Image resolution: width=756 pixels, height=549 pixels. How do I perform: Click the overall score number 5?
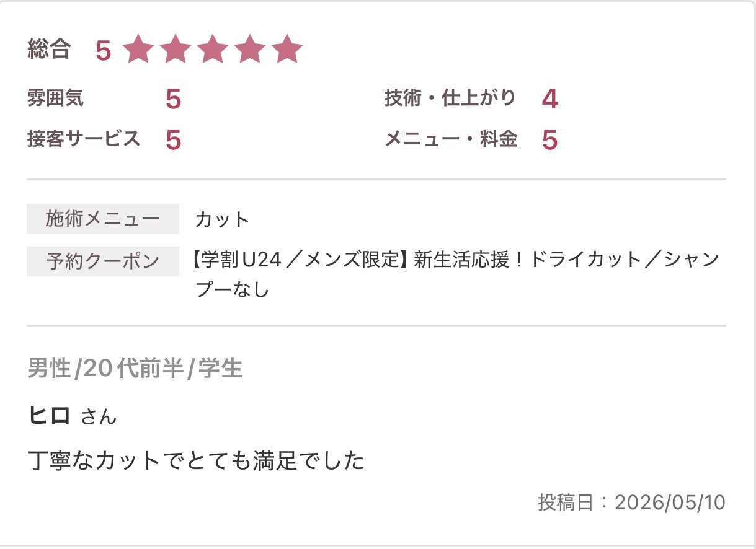click(104, 51)
